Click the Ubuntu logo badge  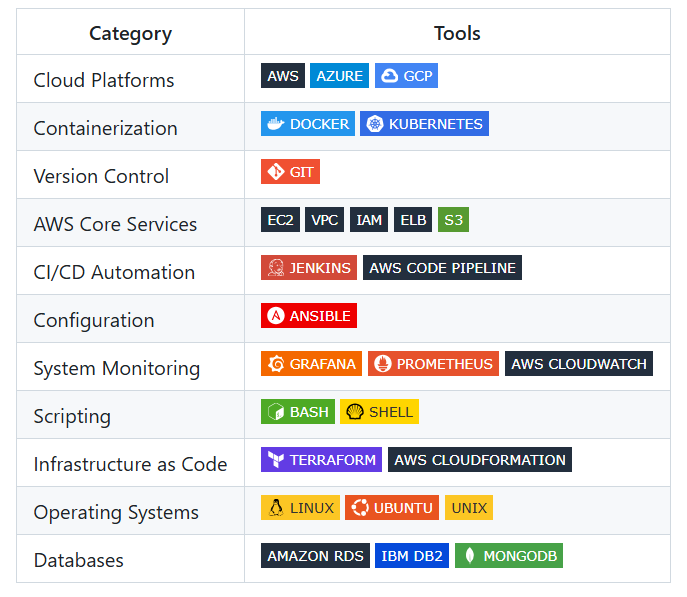click(x=392, y=508)
